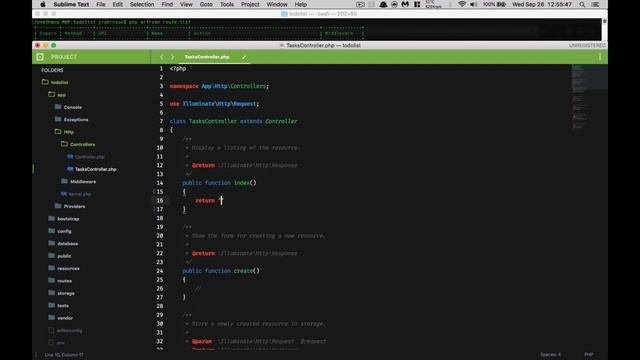Open the Help menu
The width and height of the screenshot is (640, 360).
point(300,4)
